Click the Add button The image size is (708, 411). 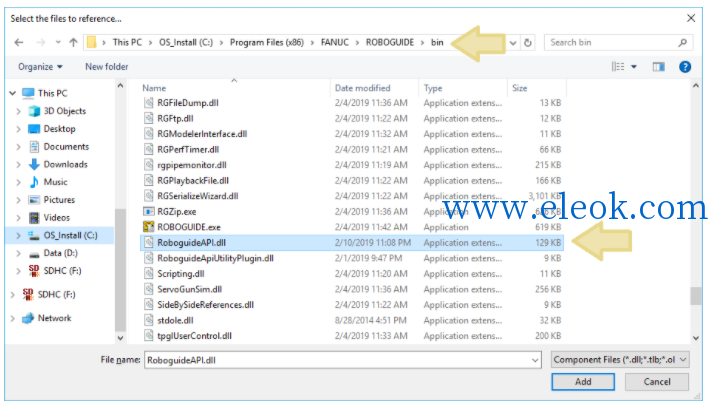pyautogui.click(x=583, y=382)
